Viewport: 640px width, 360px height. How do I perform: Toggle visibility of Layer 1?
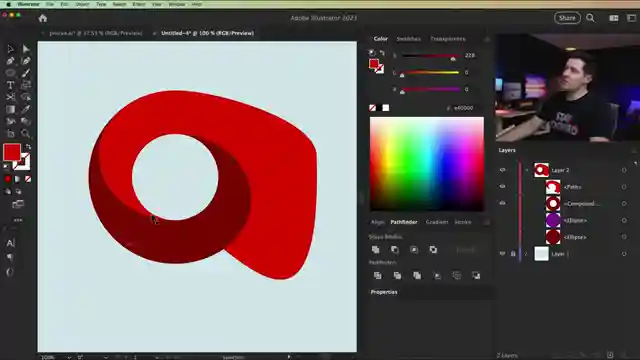pos(502,253)
